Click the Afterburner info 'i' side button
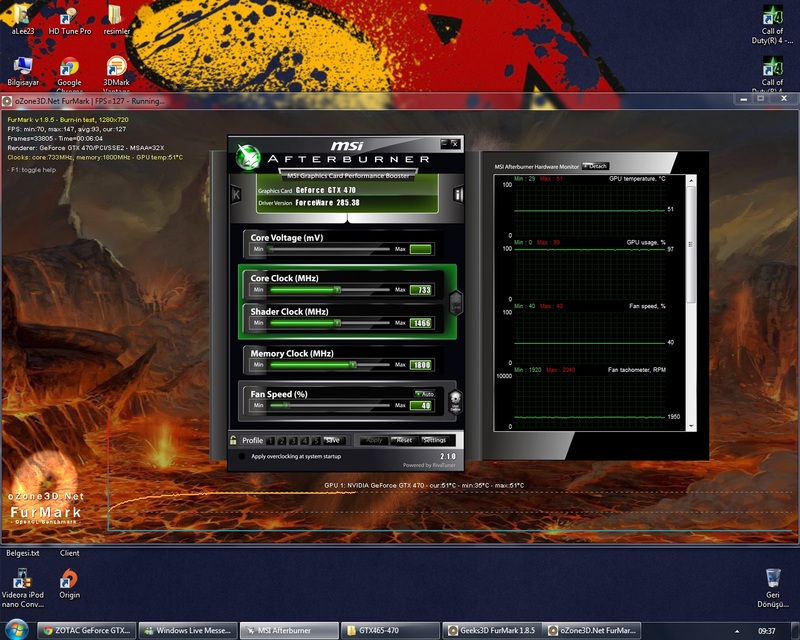Image resolution: width=800 pixels, height=640 pixels. [458, 194]
